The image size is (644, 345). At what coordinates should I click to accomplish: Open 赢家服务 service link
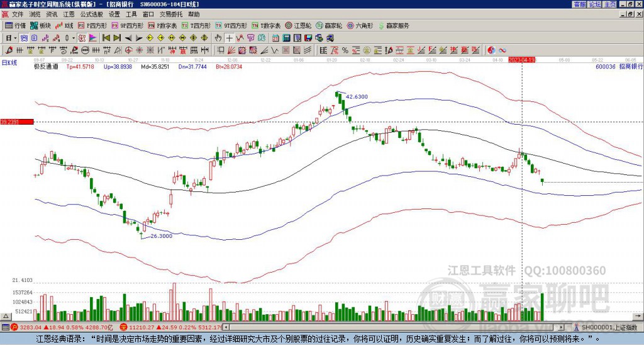pos(394,25)
